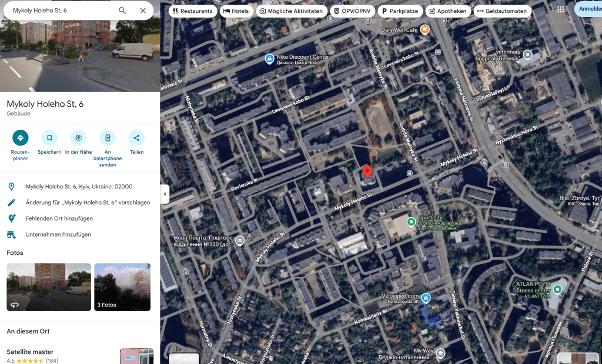This screenshot has width=602, height=364.
Task: Click Unternehmen hinzufügen
Action: (58, 234)
